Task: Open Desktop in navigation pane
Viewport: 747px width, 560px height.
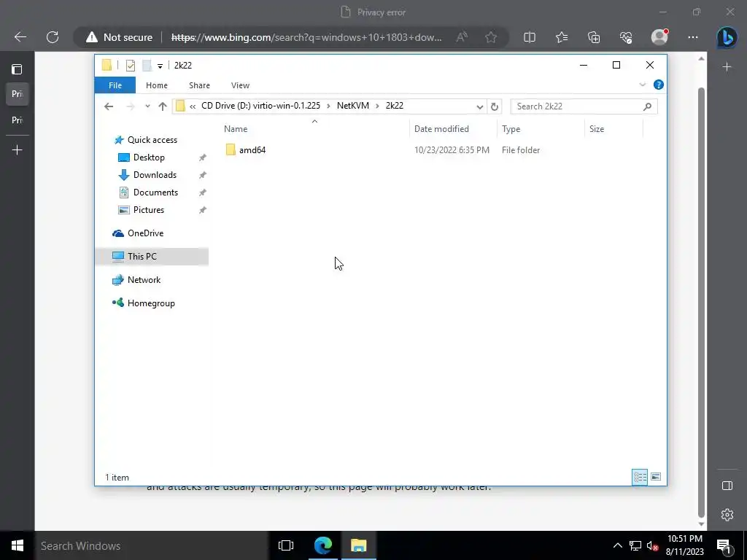Action: coord(149,157)
